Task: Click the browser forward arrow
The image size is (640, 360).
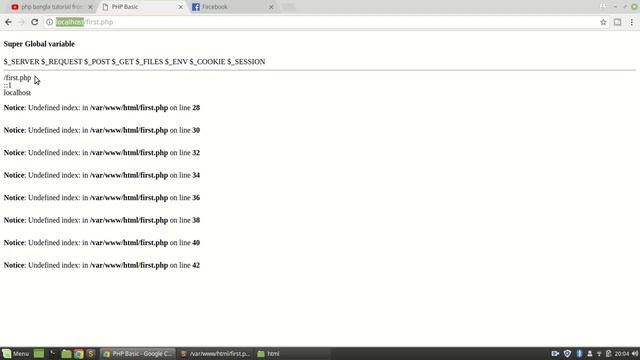Action: coord(21,22)
